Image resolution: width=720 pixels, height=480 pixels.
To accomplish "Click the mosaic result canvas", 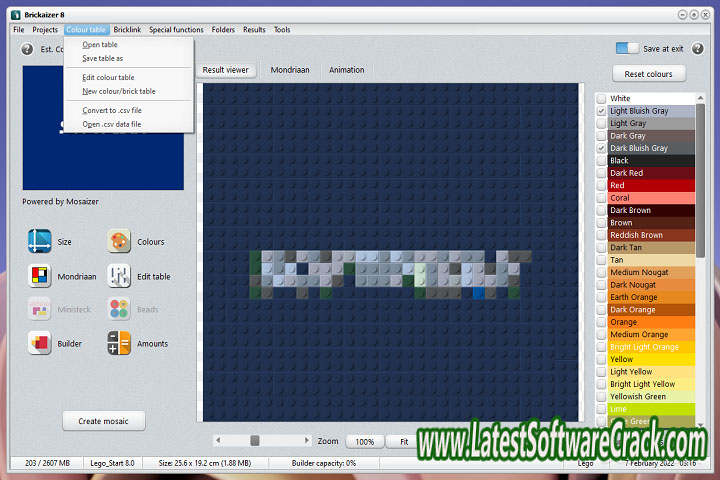I will [390, 252].
